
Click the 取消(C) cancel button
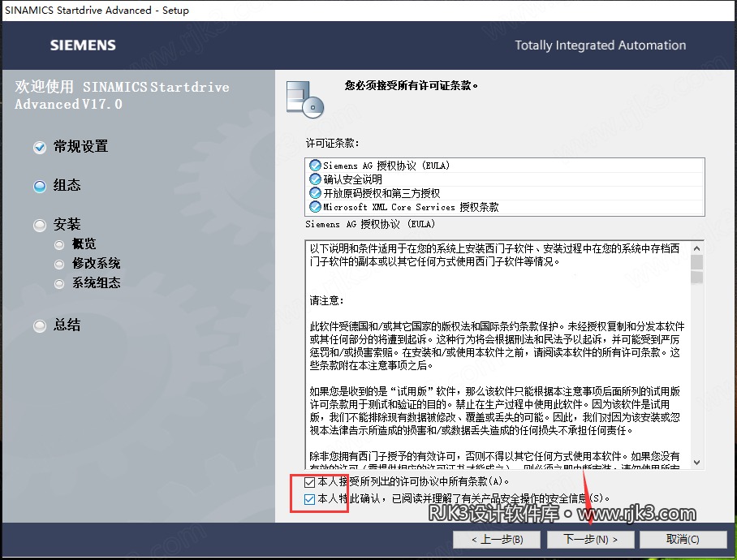[683, 540]
